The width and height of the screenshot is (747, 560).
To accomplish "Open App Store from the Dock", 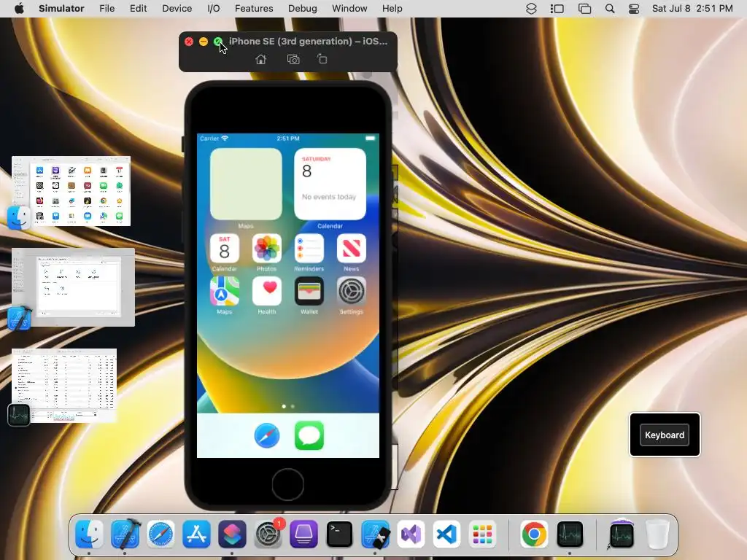I will coord(196,534).
